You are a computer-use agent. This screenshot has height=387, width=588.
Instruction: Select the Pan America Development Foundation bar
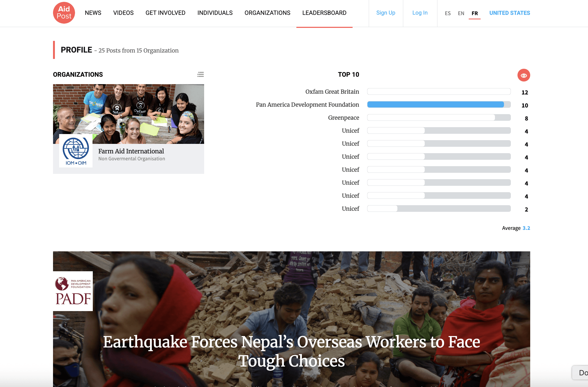[439, 105]
